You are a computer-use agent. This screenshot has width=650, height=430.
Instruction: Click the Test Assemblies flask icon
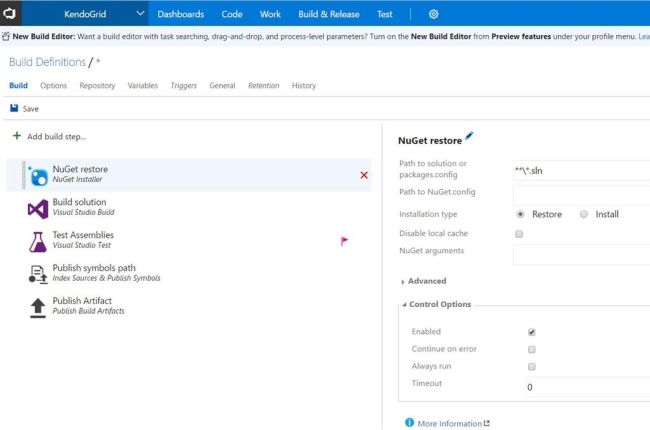(38, 242)
